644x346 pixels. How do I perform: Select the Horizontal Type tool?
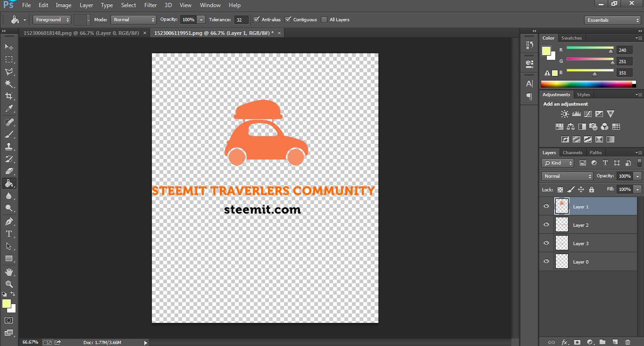click(9, 234)
